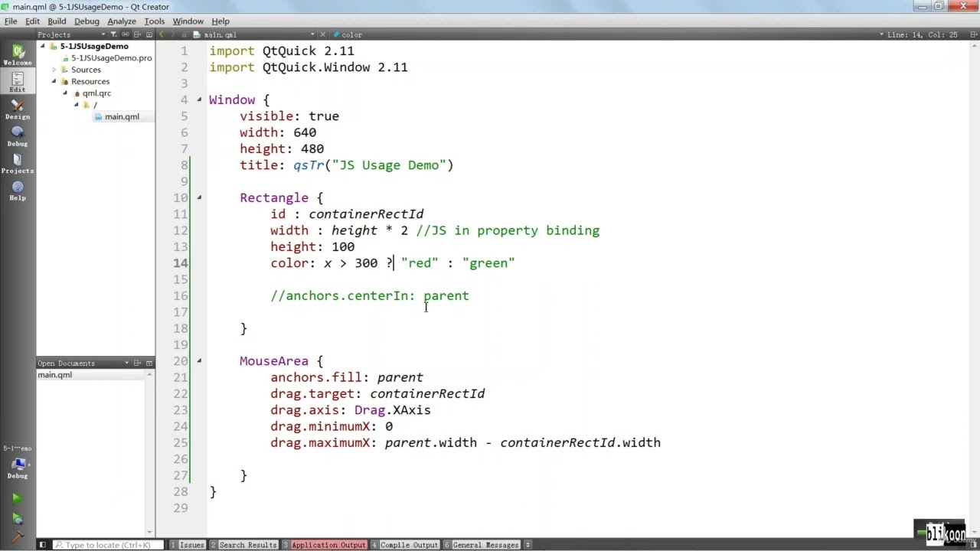Image resolution: width=980 pixels, height=551 pixels.
Task: Click the filter tree icon in Projects pane
Action: point(113,34)
